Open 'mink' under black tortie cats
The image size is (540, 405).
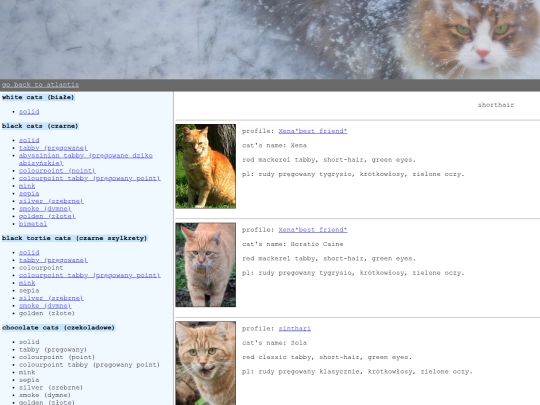click(x=27, y=283)
